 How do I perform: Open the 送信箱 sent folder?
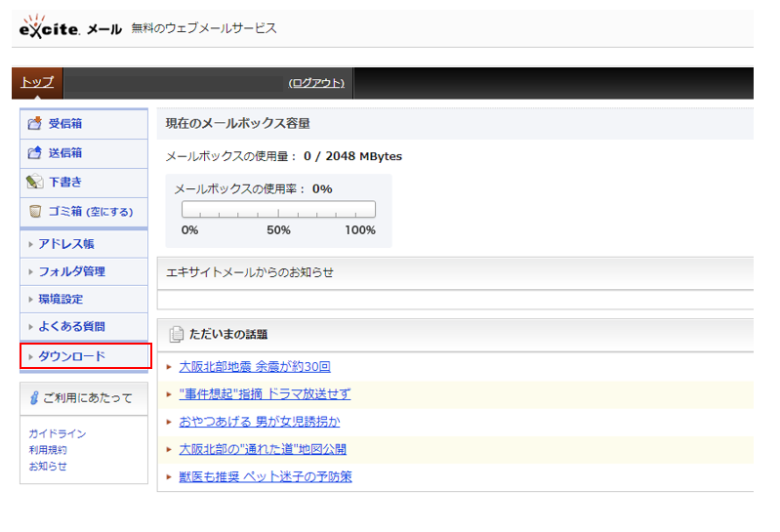(x=65, y=152)
